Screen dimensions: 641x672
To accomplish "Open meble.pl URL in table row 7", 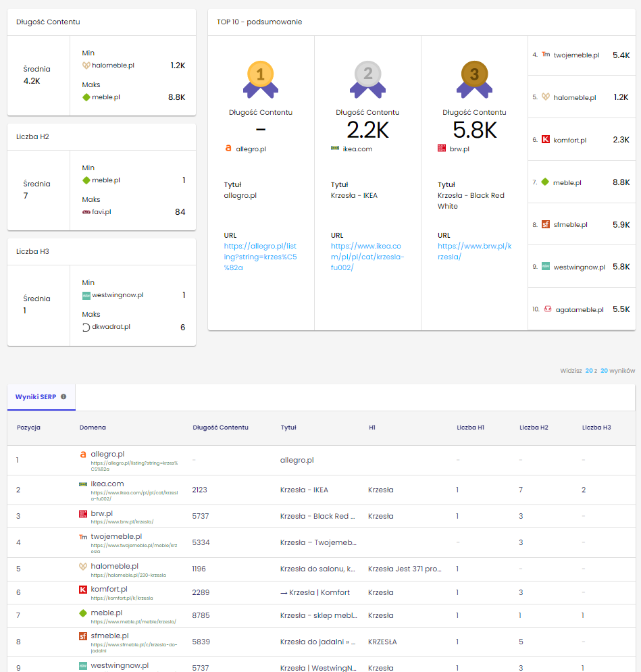I will click(x=133, y=621).
